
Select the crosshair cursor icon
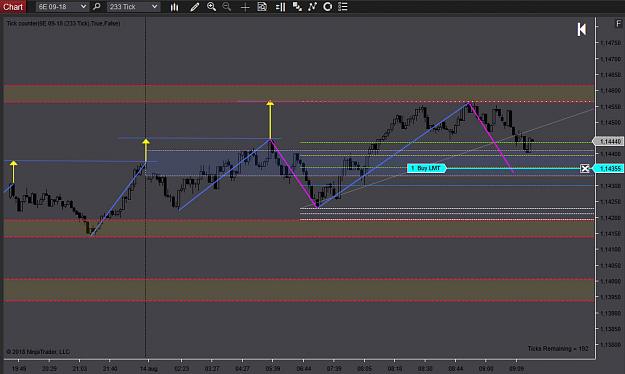pos(245,7)
